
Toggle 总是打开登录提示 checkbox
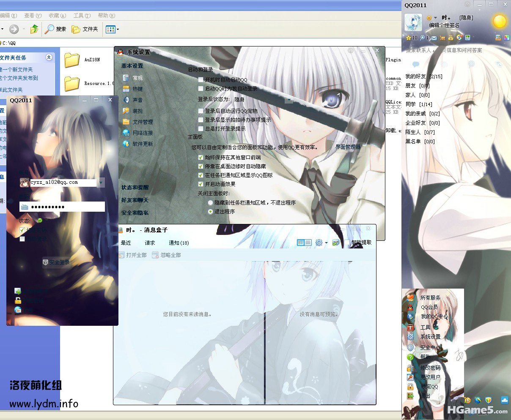(201, 128)
